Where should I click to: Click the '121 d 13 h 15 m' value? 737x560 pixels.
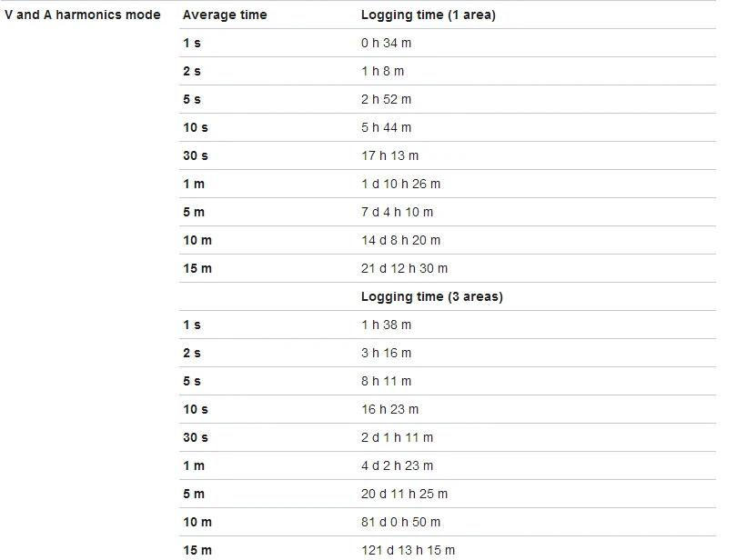[x=408, y=551]
